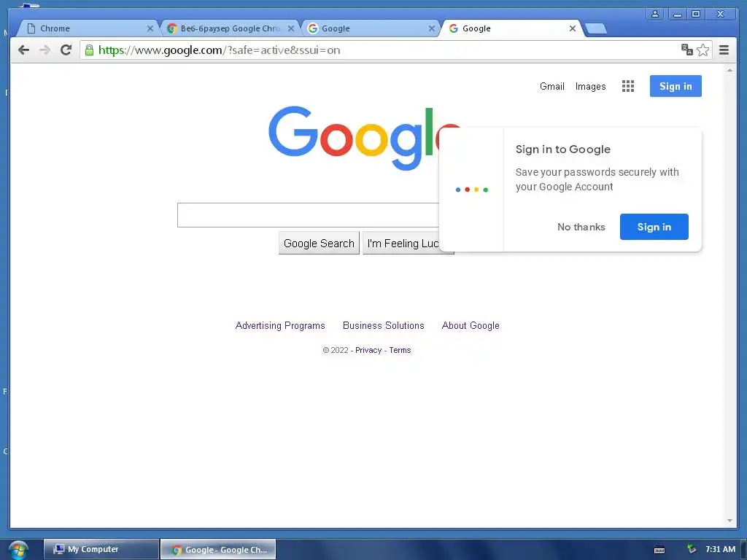Focus the Google search input box
The height and width of the screenshot is (560, 747).
tap(309, 215)
